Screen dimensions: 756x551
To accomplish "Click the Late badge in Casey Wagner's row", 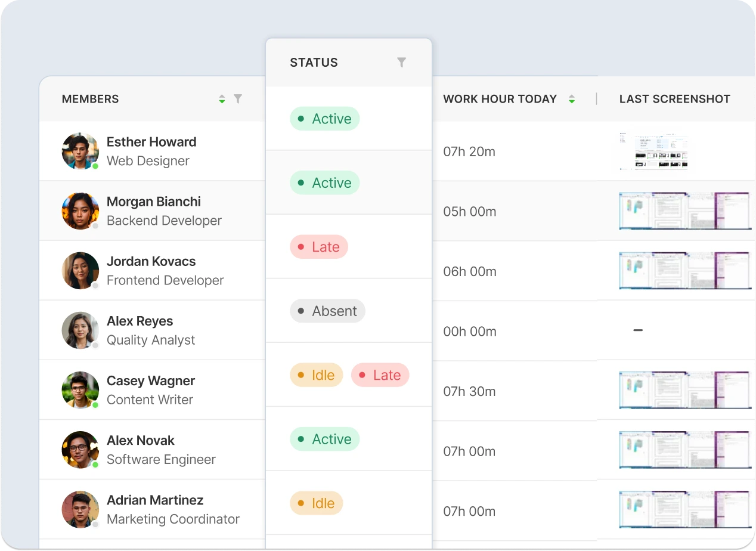I will point(380,375).
